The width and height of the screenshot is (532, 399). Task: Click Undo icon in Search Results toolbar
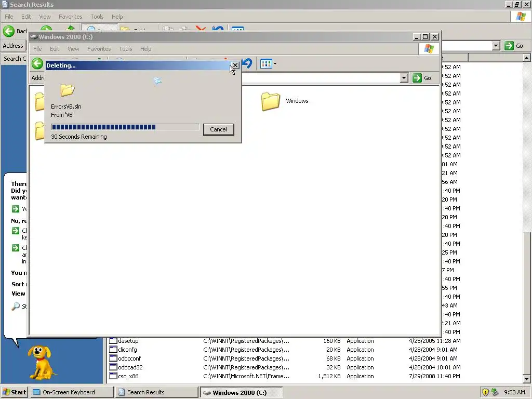click(218, 29)
